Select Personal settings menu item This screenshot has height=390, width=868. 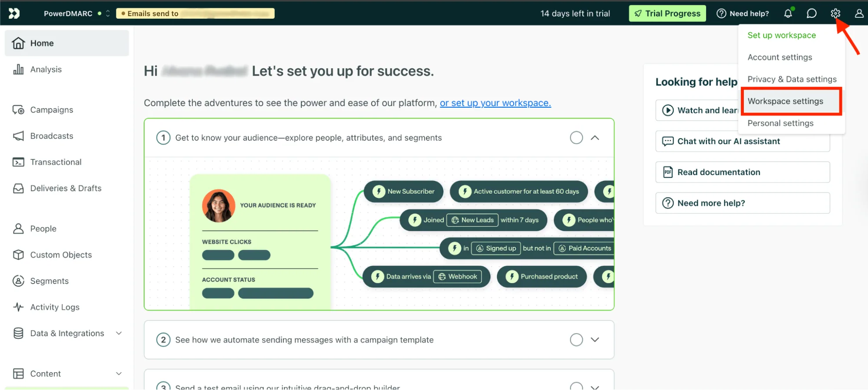click(780, 123)
